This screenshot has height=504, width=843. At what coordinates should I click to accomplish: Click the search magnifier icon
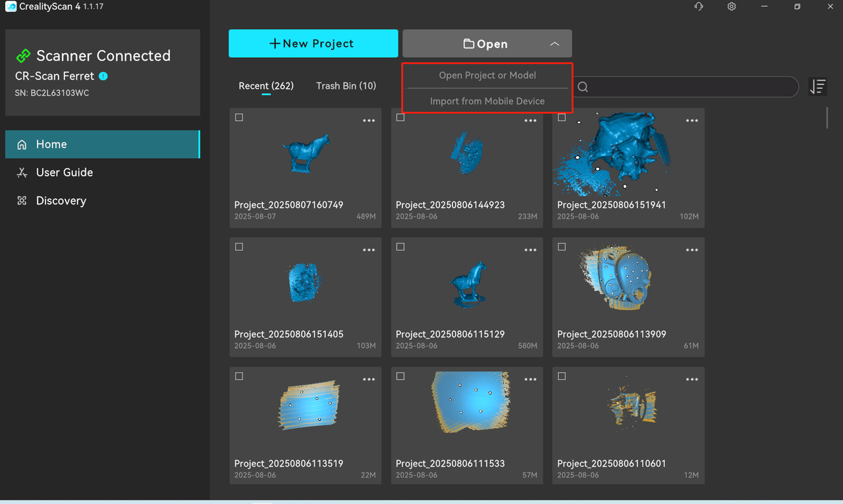[x=583, y=87]
